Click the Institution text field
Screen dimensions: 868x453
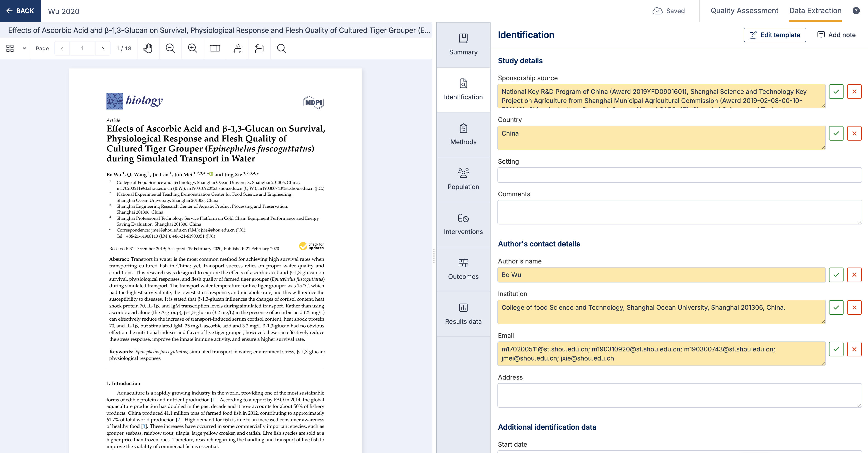(661, 312)
